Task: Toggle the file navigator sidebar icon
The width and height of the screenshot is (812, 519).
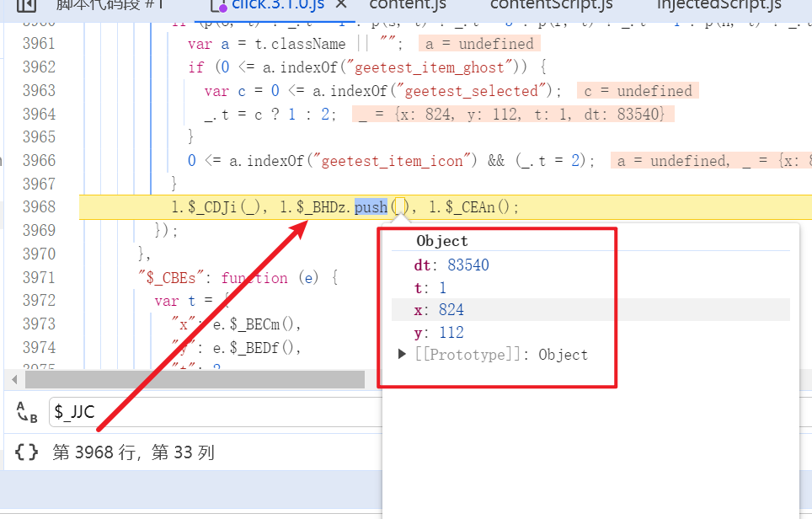Action: (26, 5)
